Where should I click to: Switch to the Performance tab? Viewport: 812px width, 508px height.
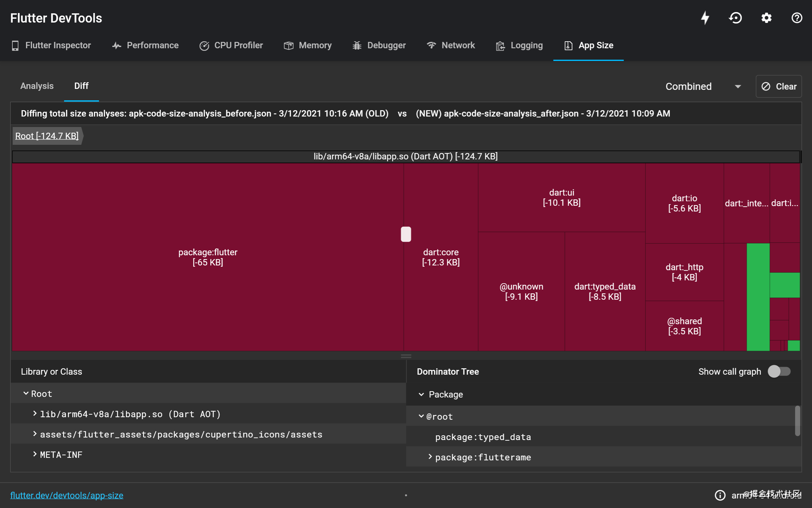[x=145, y=45]
